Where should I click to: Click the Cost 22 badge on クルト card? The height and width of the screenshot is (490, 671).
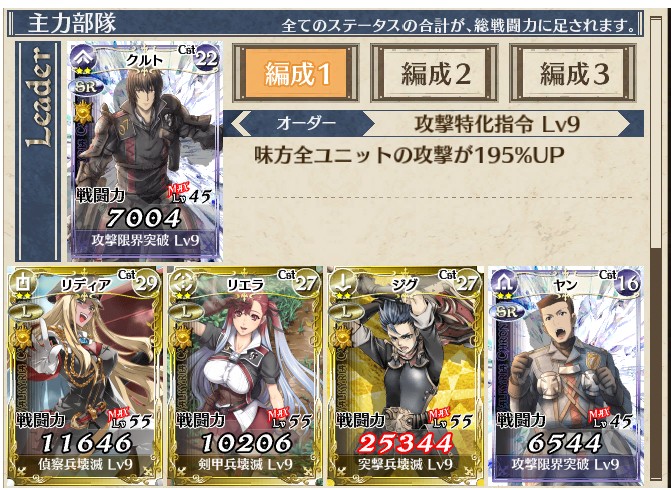[x=208, y=57]
